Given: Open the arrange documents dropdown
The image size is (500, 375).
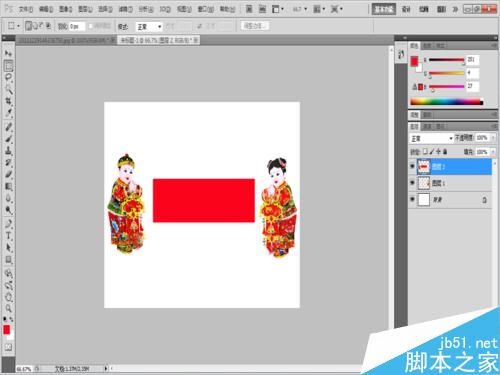Looking at the screenshot, I should pos(319,9).
